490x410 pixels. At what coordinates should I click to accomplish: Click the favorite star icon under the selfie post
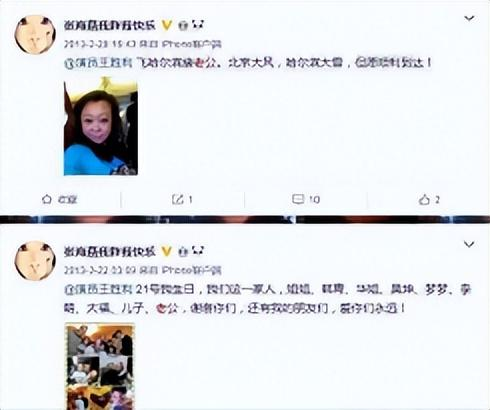47,199
